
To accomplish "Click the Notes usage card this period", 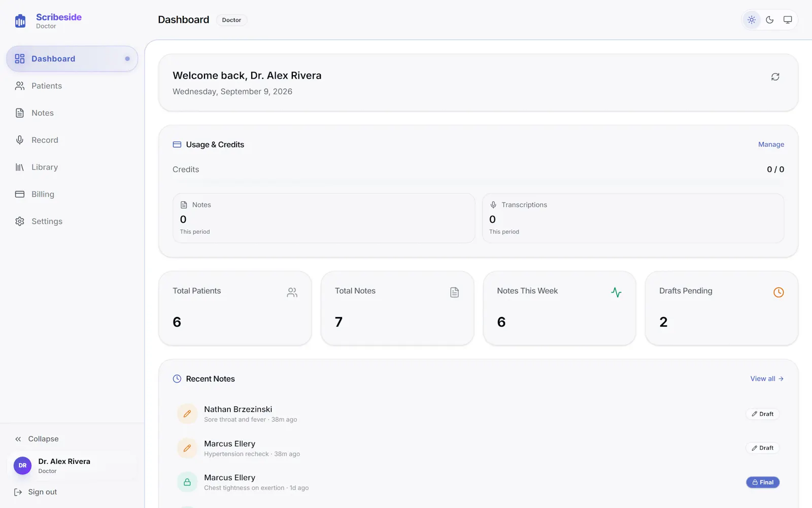I will pyautogui.click(x=324, y=218).
